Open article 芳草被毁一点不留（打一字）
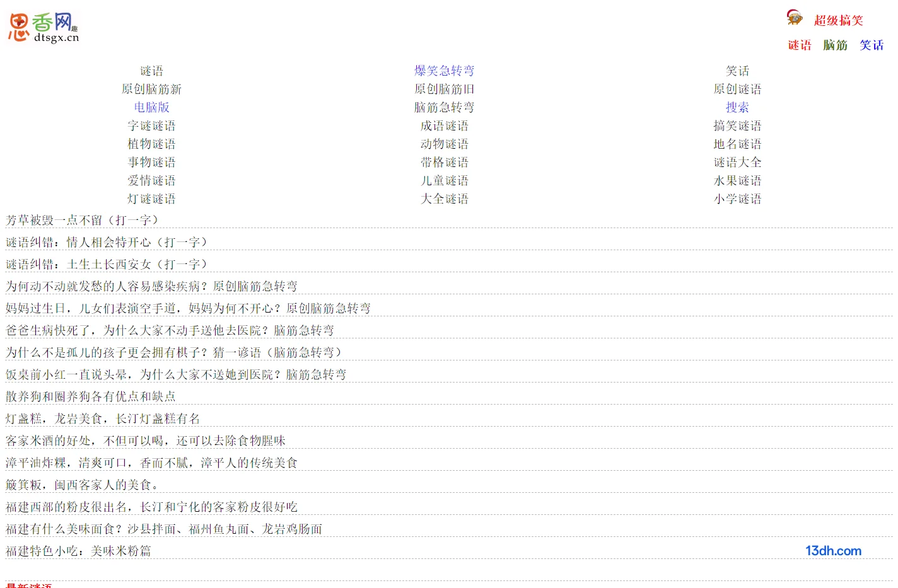This screenshot has width=898, height=588. point(84,221)
